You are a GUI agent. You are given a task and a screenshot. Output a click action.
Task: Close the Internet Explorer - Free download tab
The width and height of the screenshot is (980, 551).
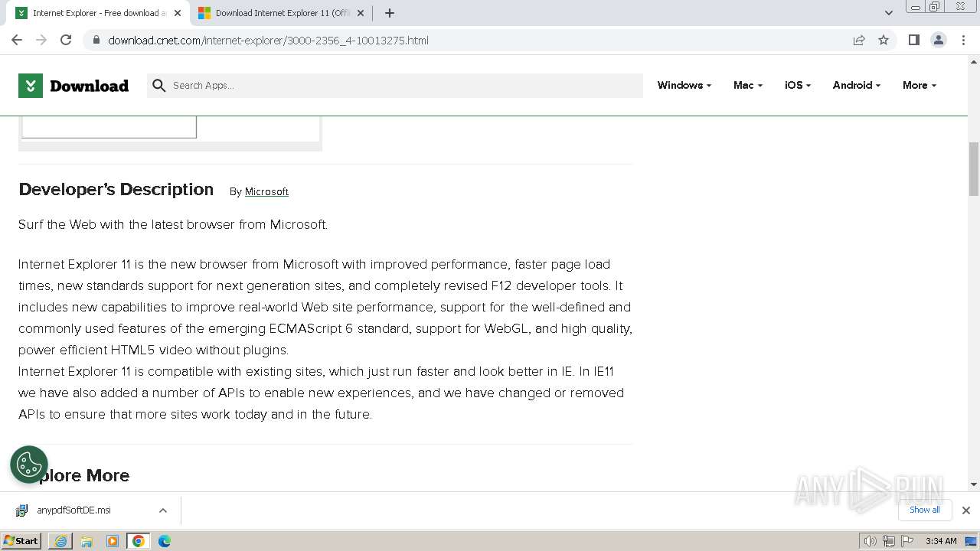[x=178, y=13]
